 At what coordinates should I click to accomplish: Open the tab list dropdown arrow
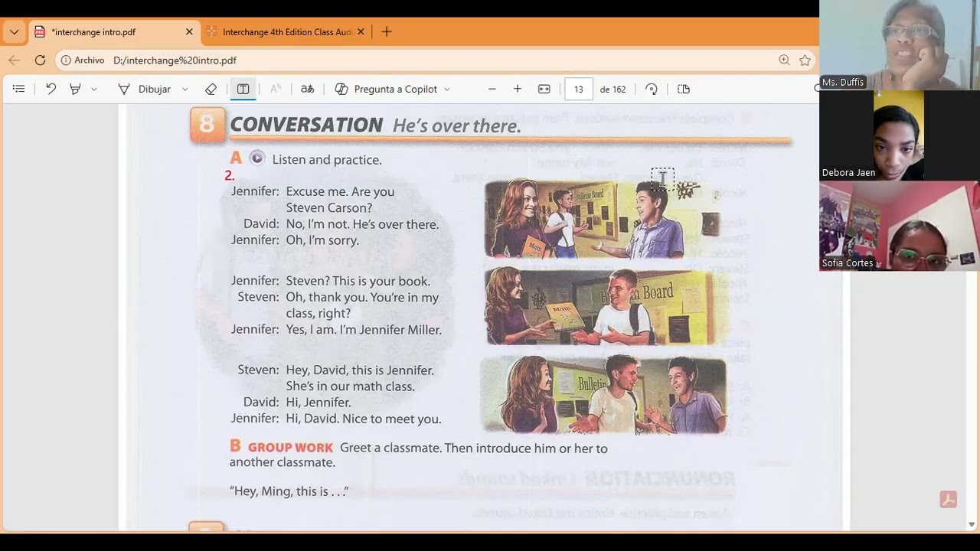pos(14,32)
